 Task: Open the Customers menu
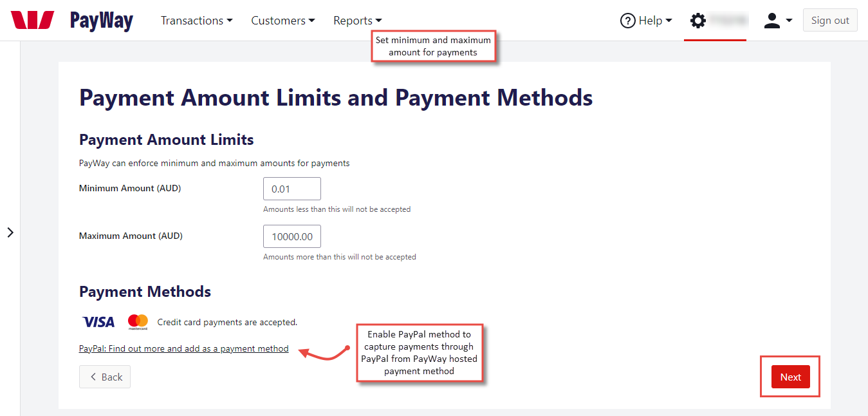click(283, 21)
